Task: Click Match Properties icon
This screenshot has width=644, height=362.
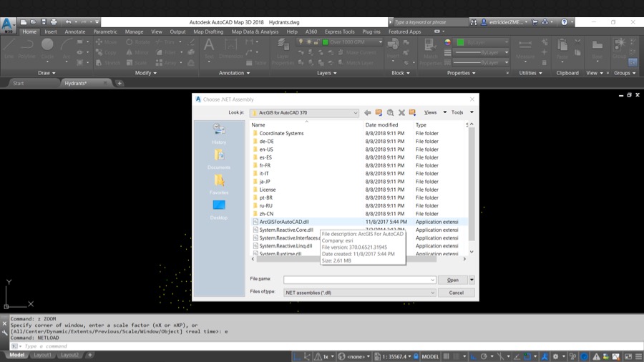Action: tap(430, 52)
